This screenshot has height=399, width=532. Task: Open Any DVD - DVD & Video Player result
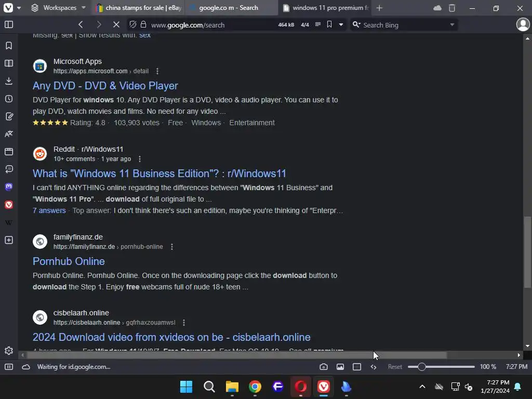105,86
